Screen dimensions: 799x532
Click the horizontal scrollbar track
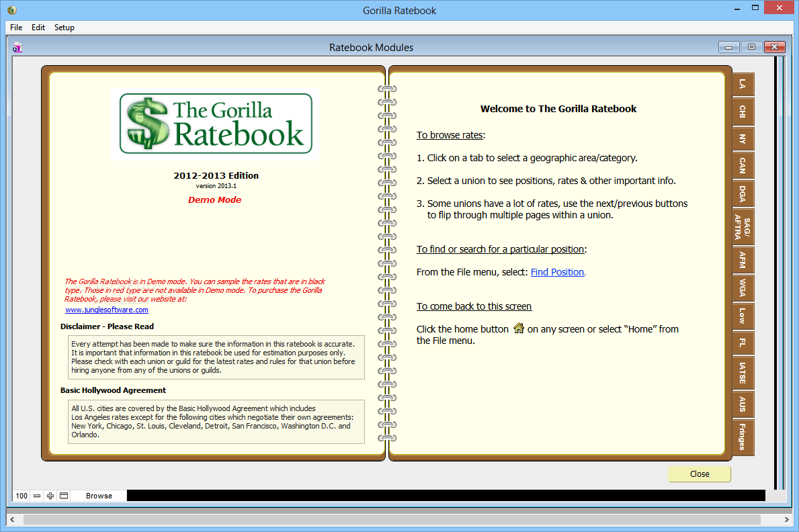point(392,520)
